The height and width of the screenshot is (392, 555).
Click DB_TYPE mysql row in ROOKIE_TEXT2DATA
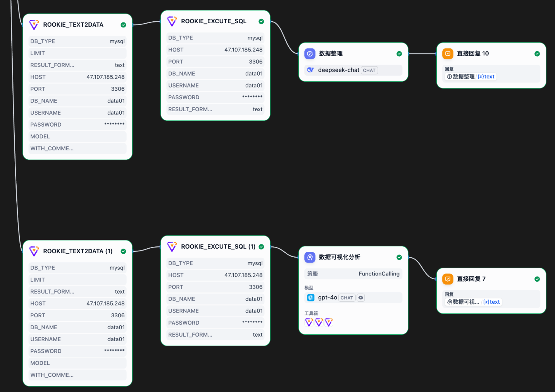78,41
